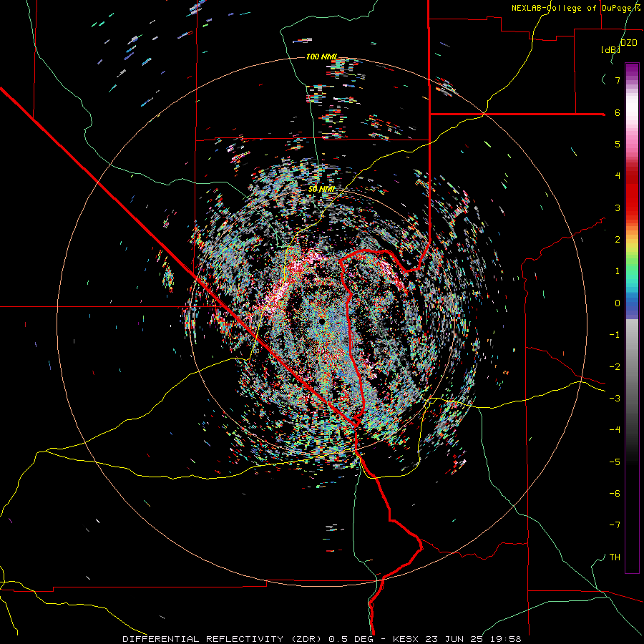
Task: Click the '100 NMI' range ring label
Action: (321, 57)
